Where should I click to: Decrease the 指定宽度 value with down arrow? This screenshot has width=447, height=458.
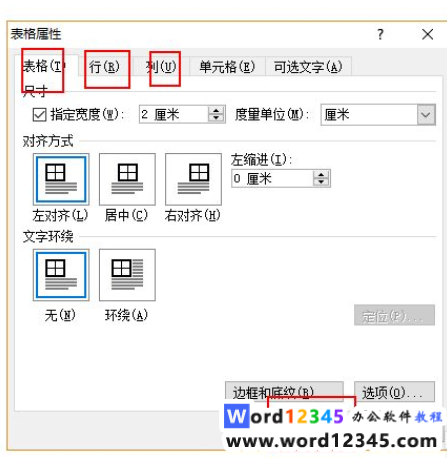pos(216,118)
